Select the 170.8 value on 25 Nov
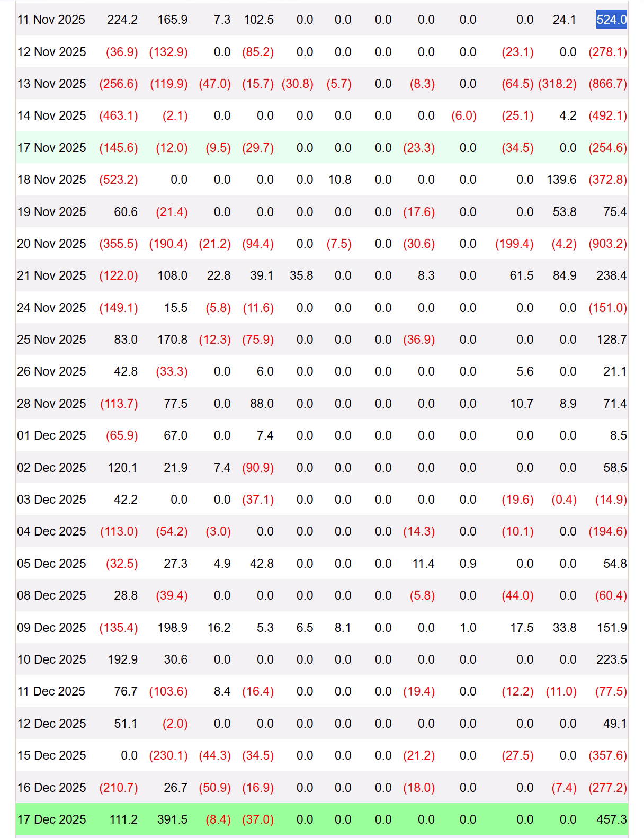The image size is (644, 838). click(172, 340)
